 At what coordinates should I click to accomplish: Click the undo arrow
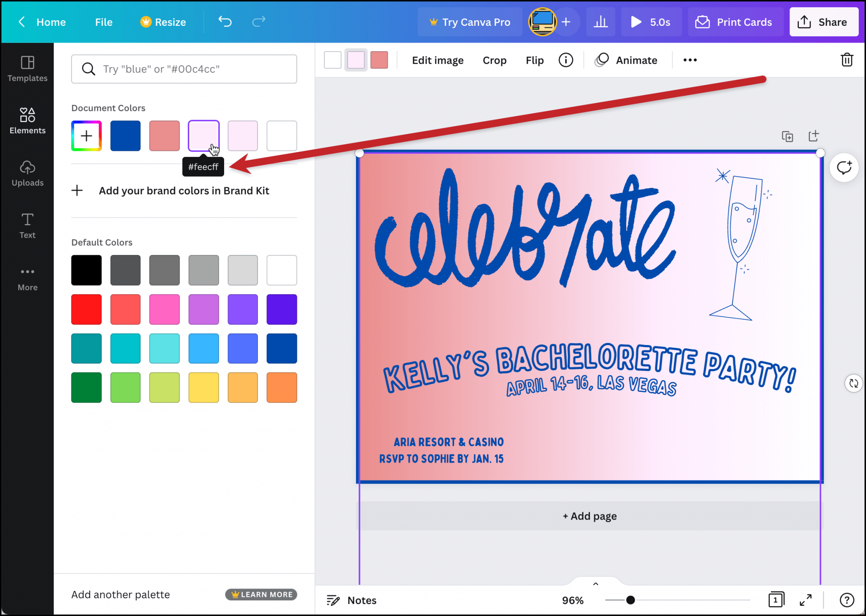tap(225, 22)
